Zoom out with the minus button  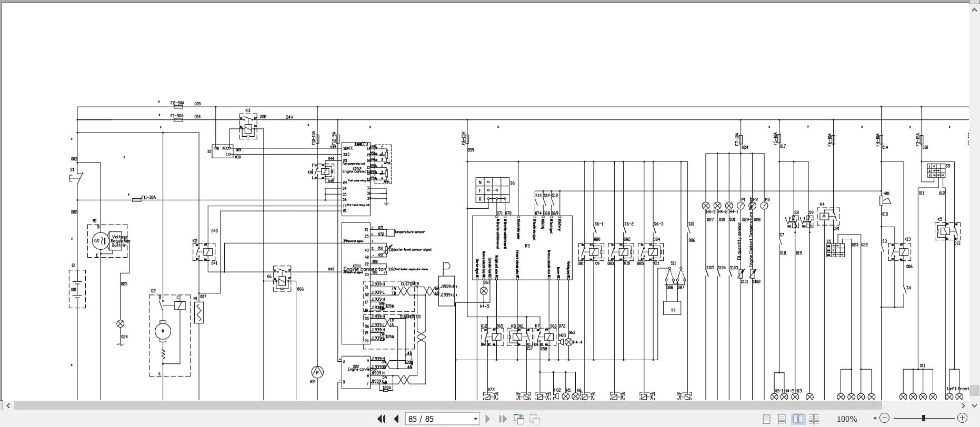tap(884, 418)
